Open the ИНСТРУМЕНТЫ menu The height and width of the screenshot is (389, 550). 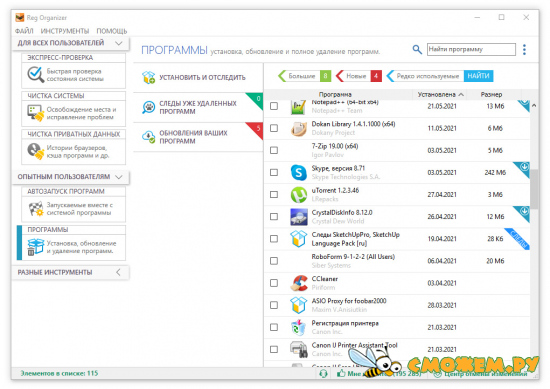click(65, 31)
